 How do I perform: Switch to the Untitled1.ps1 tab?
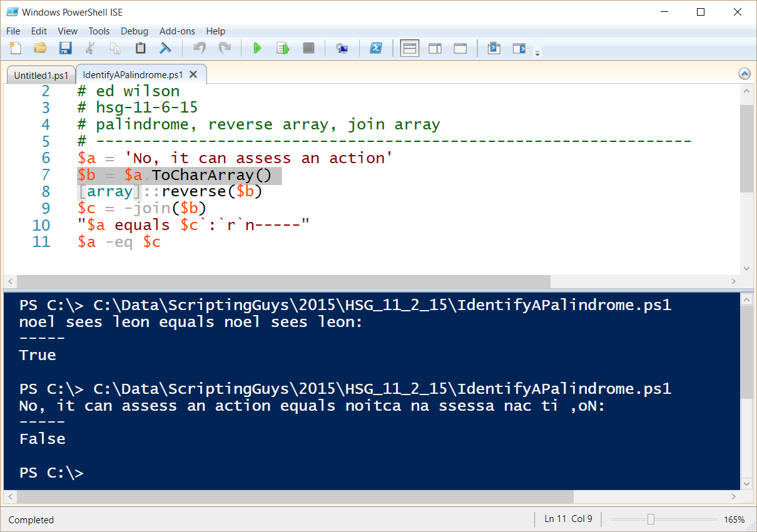point(41,75)
